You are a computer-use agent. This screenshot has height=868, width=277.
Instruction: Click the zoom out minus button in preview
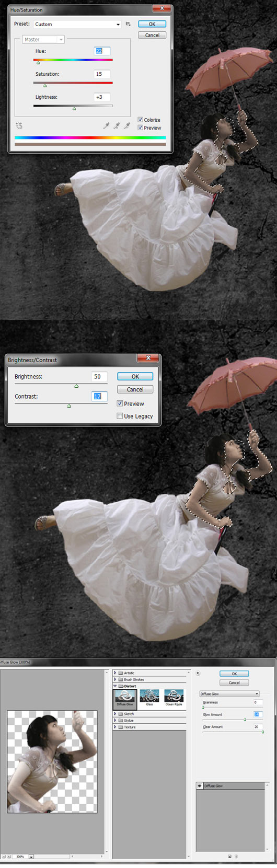pyautogui.click(x=3, y=857)
